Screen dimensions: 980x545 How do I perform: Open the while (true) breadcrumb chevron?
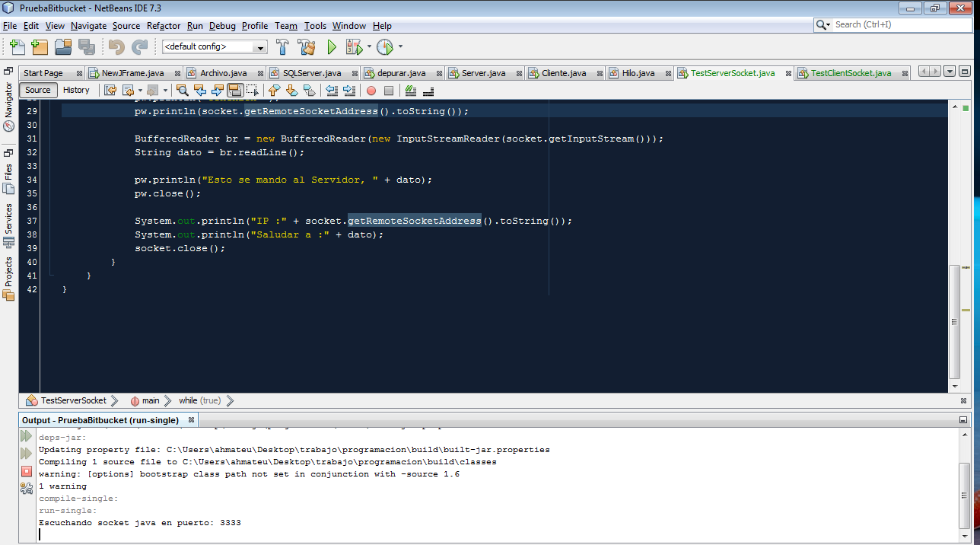click(x=231, y=400)
